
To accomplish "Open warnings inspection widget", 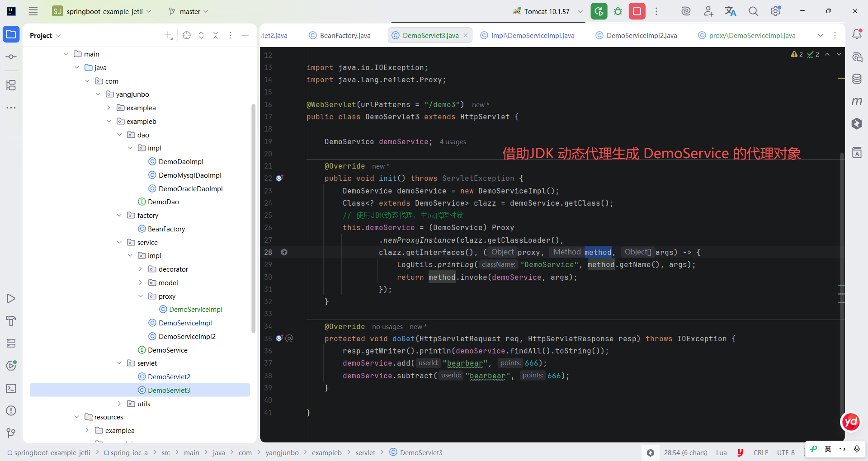I will click(x=797, y=54).
